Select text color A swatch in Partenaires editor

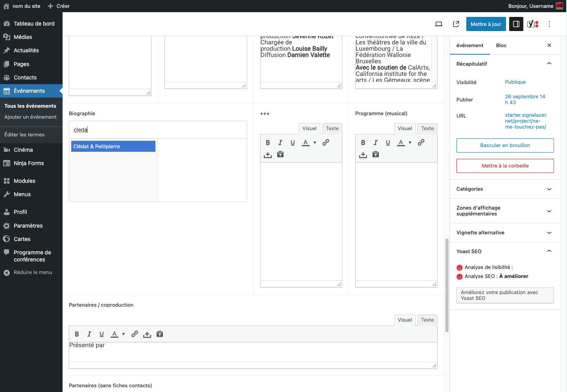point(115,334)
